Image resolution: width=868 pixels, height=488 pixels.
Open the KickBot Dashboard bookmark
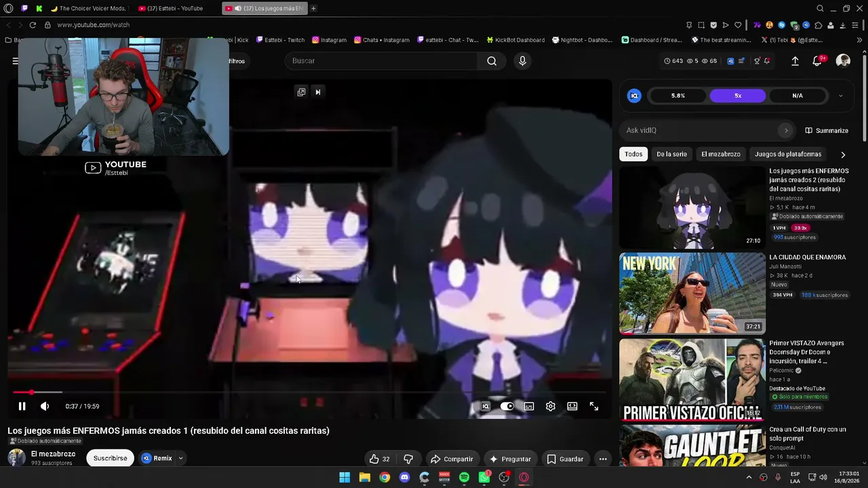coord(515,40)
